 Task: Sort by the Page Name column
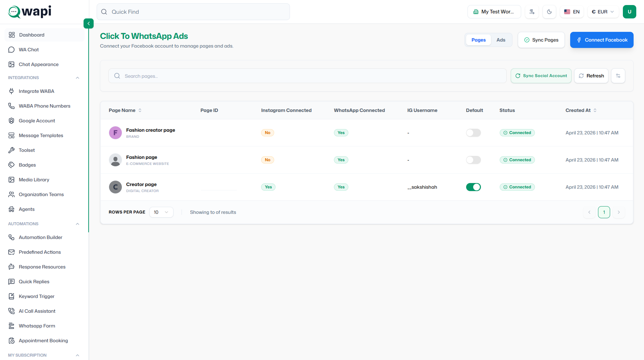[x=125, y=110]
